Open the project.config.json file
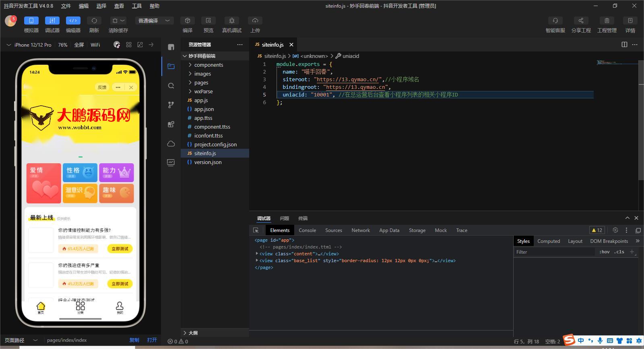Screen dimensions: 644x349 [x=215, y=144]
